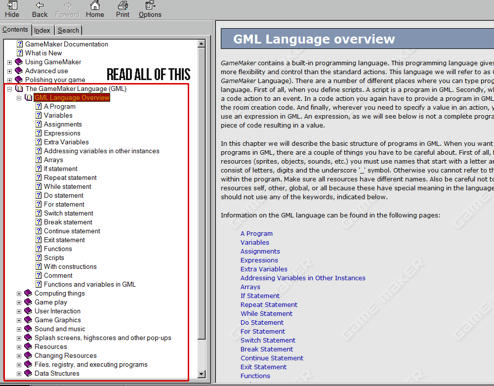
Task: Follow the If Statement link
Action: pyautogui.click(x=260, y=296)
